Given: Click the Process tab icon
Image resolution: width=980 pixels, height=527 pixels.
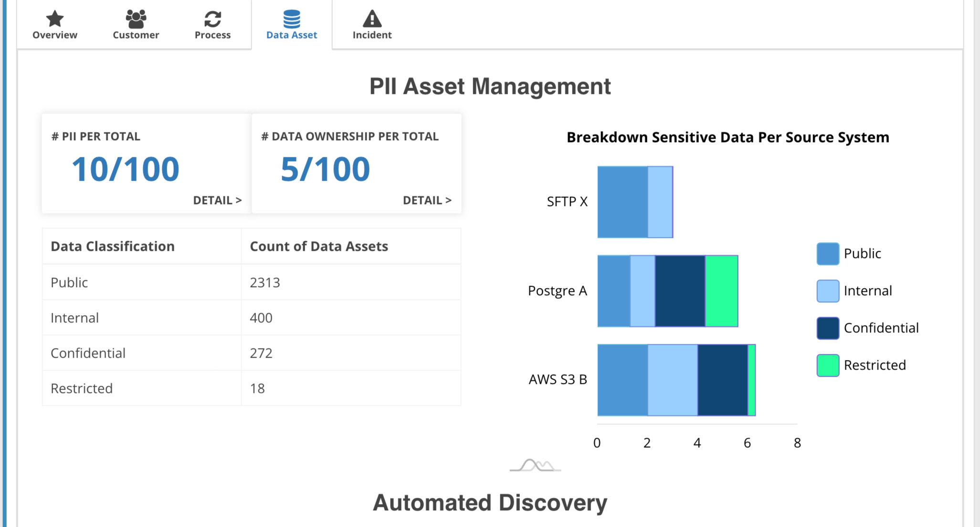Looking at the screenshot, I should [212, 19].
